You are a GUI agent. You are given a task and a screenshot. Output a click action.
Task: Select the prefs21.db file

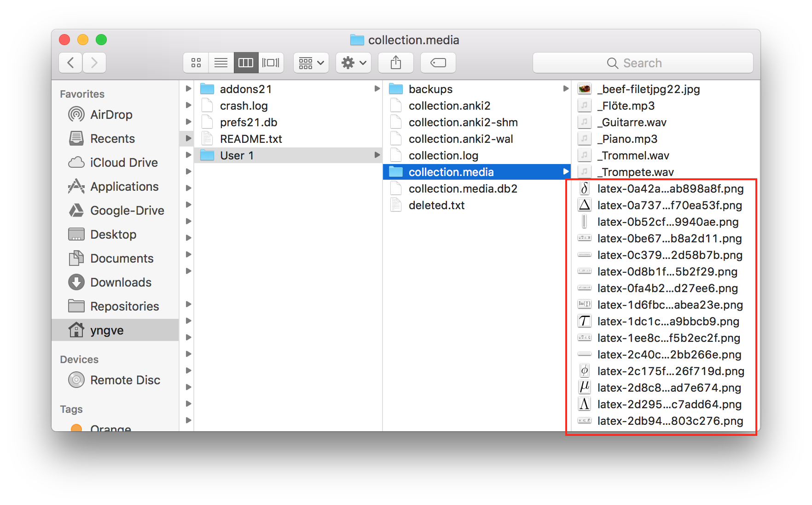tap(288, 122)
